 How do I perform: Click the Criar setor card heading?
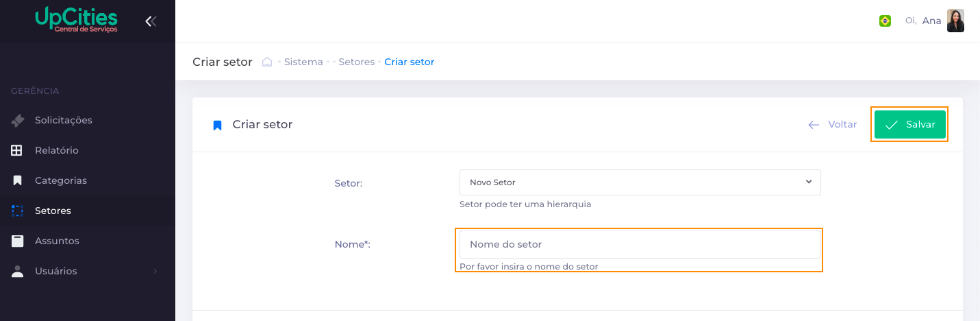[262, 125]
